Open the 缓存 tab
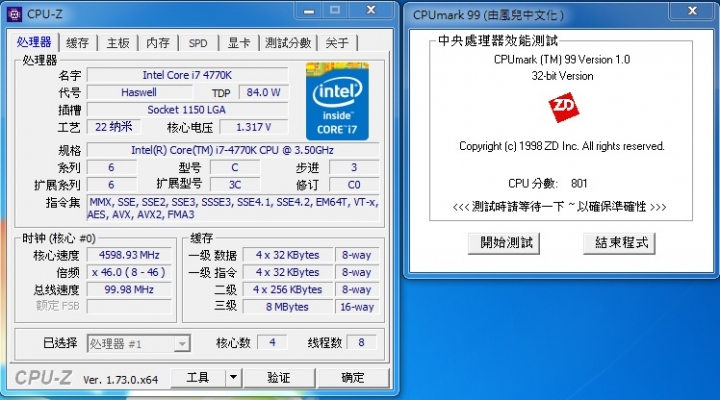 [x=78, y=43]
